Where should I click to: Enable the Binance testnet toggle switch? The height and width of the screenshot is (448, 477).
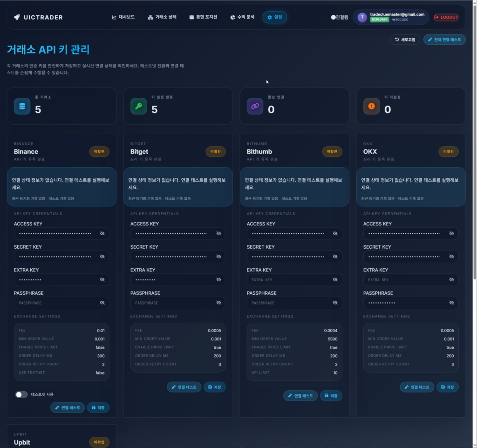tap(21, 394)
